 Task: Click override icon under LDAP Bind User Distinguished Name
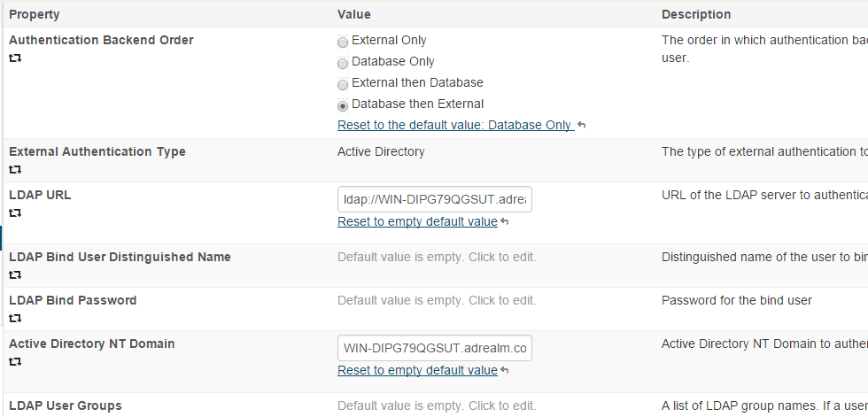click(x=15, y=275)
